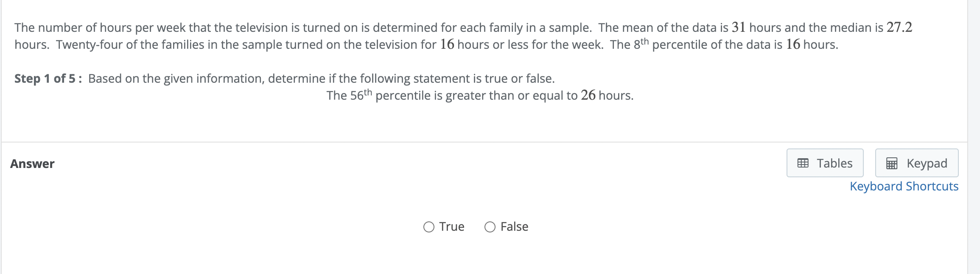Screen dimensions: 980x274
Task: Click the calculator-style icon inside Keypad button
Action: click(x=893, y=162)
